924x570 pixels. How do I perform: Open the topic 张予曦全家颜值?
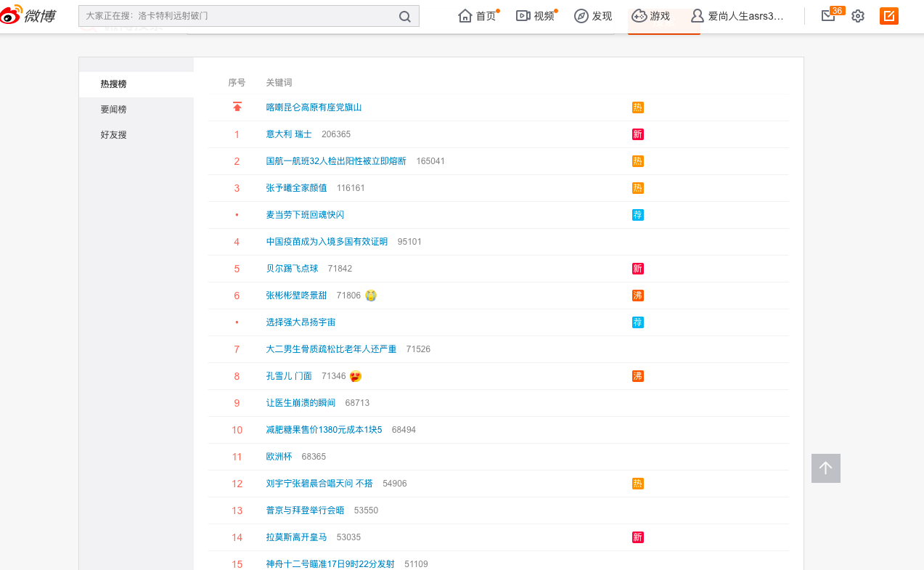297,188
